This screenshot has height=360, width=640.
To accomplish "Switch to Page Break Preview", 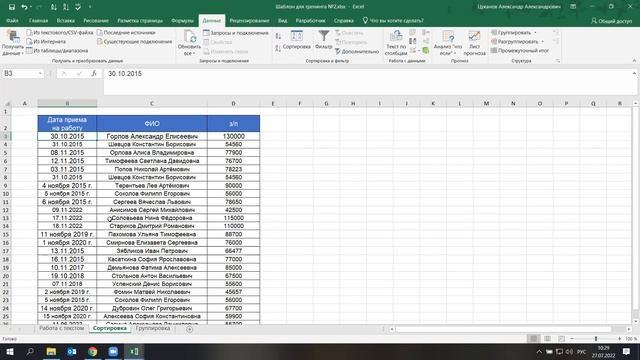I will (x=561, y=339).
